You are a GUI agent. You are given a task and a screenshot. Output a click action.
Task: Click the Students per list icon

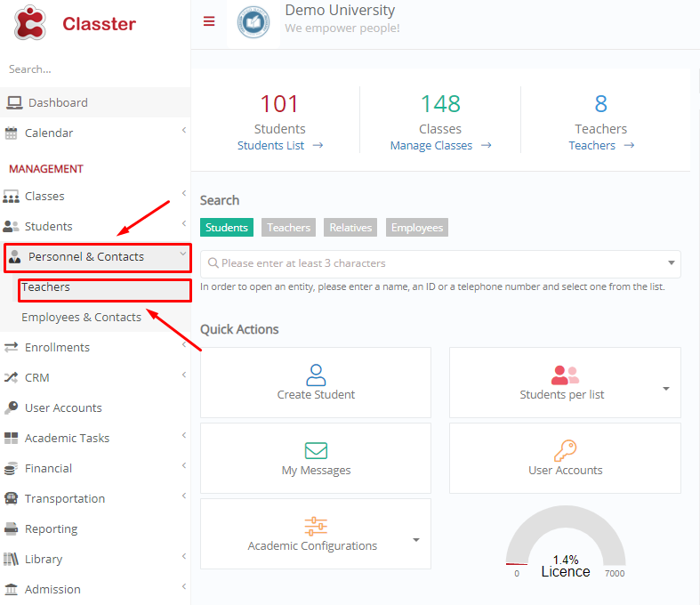click(565, 375)
